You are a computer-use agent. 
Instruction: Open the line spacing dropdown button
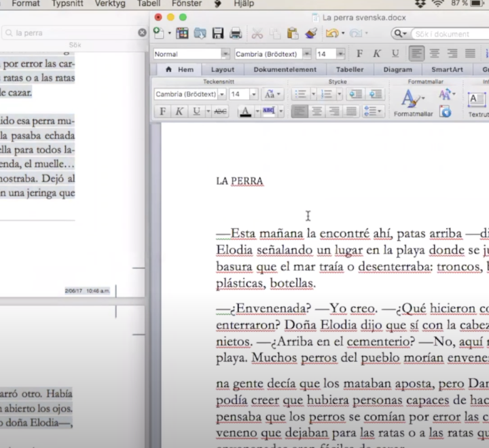tap(372, 111)
